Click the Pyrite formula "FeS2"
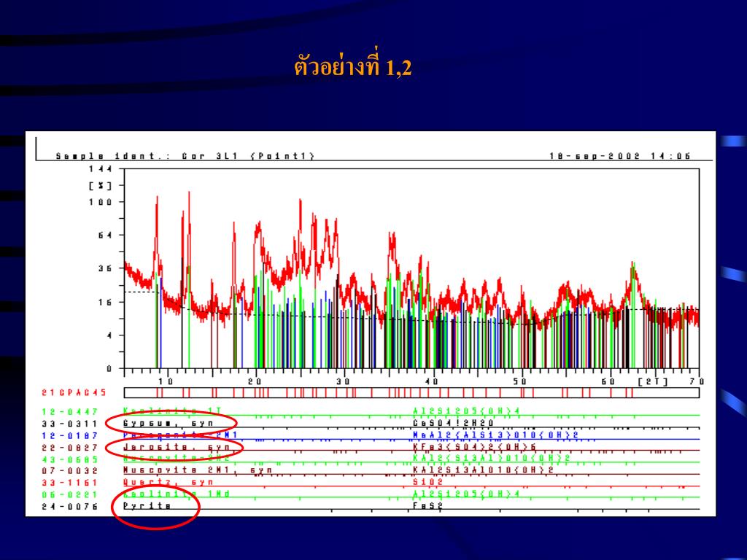The image size is (747, 560). point(427,506)
